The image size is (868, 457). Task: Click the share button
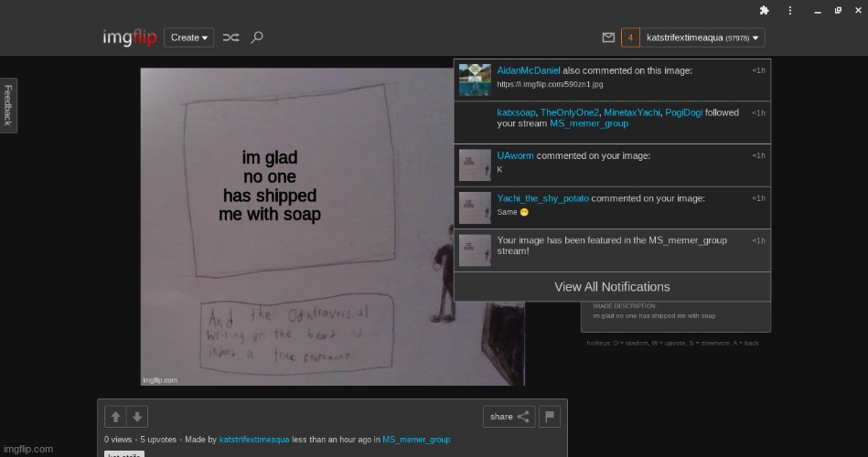tap(509, 417)
